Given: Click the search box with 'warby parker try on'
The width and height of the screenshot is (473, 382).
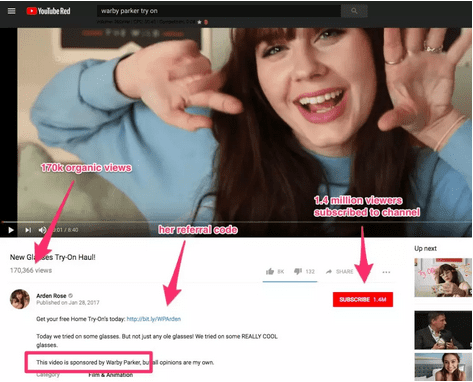Looking at the screenshot, I should (219, 11).
